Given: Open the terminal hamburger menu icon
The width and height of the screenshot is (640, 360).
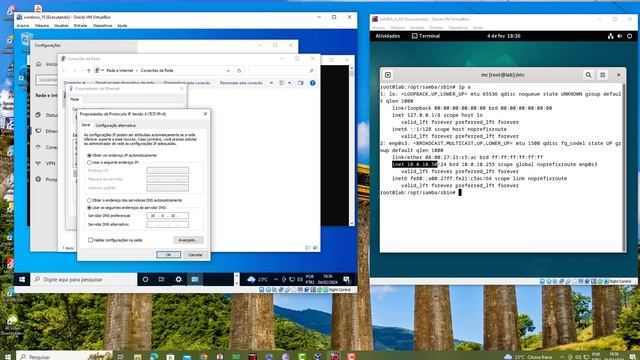Looking at the screenshot, I should [602, 75].
